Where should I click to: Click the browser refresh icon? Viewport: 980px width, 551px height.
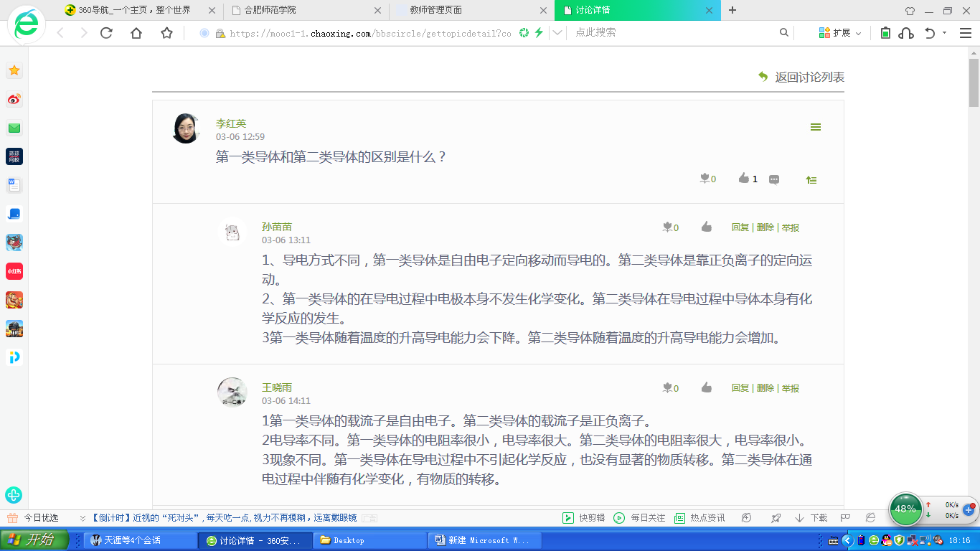(106, 33)
